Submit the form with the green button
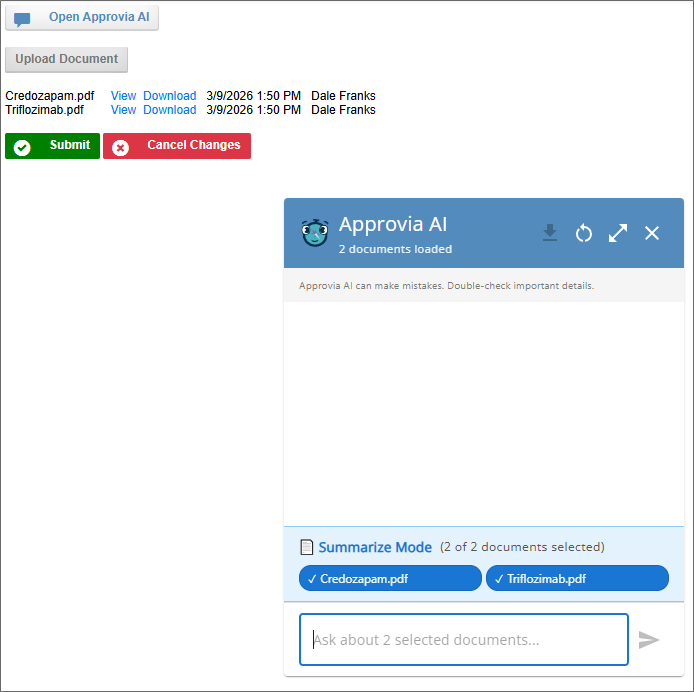 [52, 146]
